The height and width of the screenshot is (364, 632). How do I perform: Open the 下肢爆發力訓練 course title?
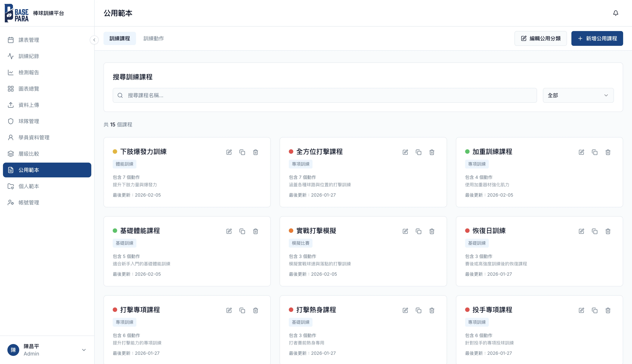(143, 152)
